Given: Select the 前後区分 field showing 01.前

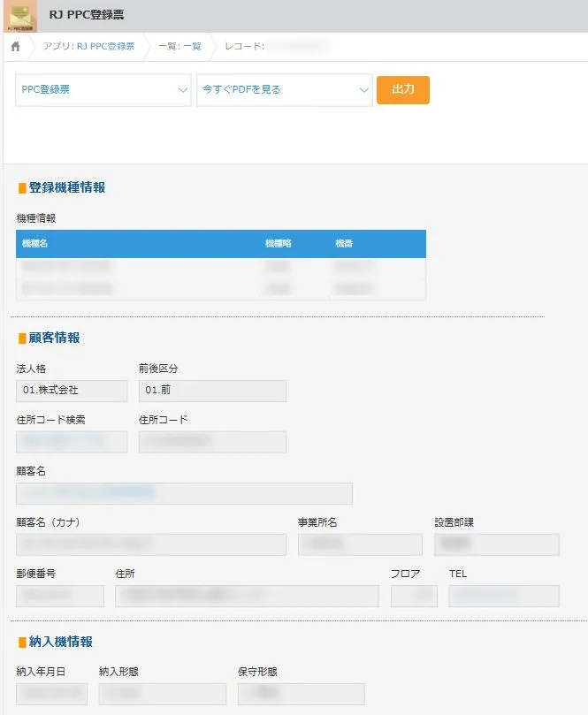Looking at the screenshot, I should [x=212, y=391].
